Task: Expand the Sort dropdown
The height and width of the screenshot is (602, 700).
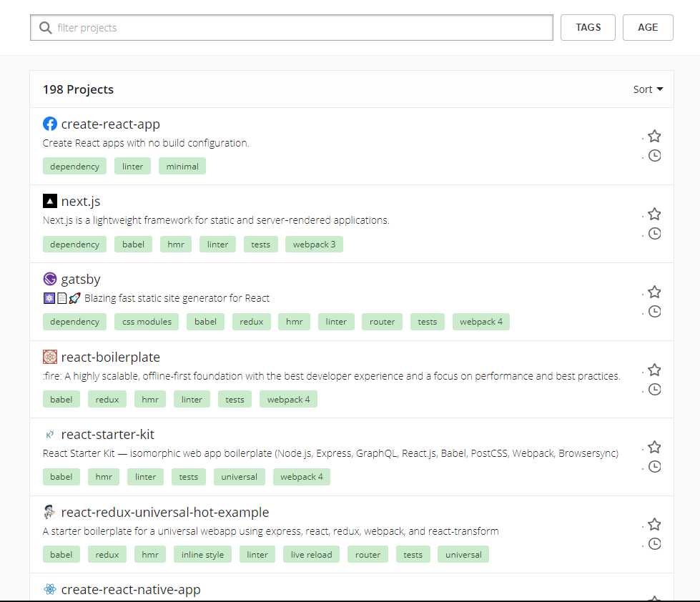Action: coord(648,89)
